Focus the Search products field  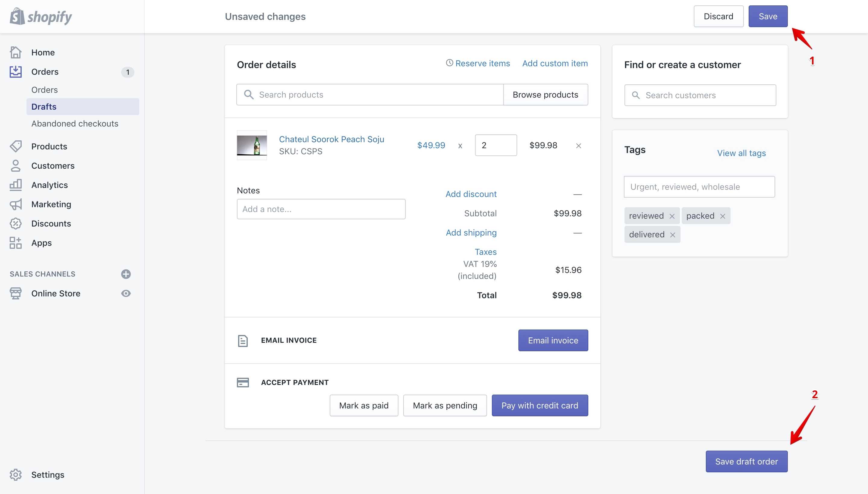pos(370,95)
